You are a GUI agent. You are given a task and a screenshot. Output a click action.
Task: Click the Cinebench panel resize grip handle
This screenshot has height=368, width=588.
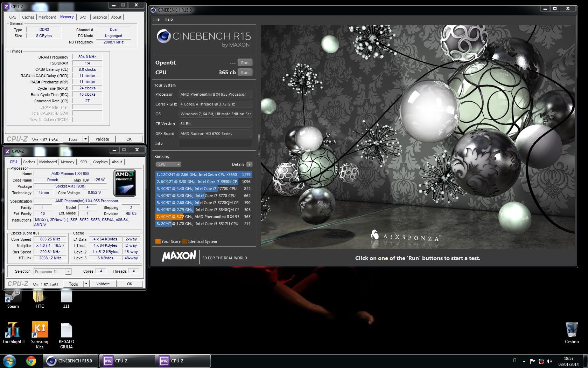point(259,144)
